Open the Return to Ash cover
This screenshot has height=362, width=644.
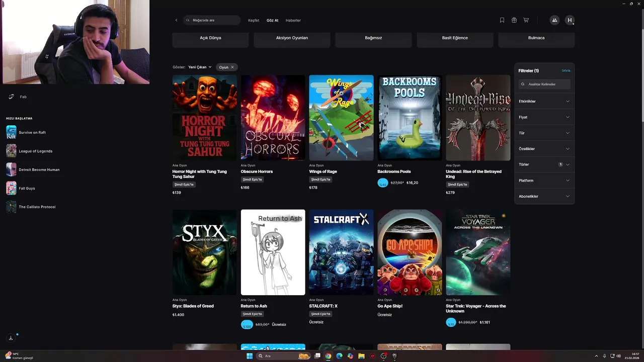click(273, 252)
